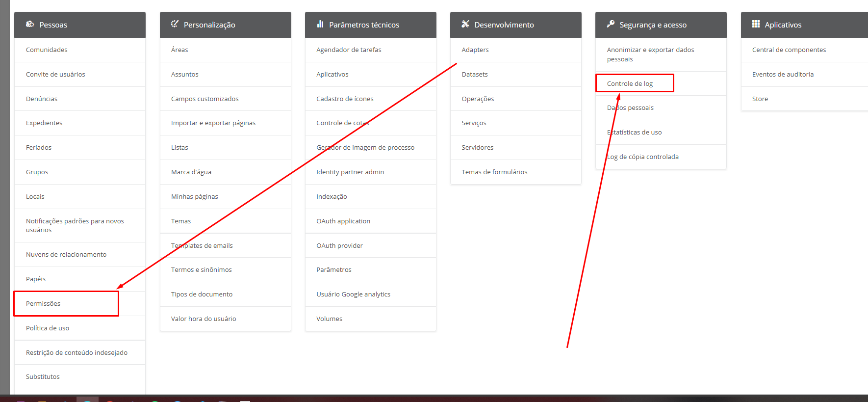868x402 pixels.
Task: Click the Pessoas group icon in header
Action: (x=30, y=24)
